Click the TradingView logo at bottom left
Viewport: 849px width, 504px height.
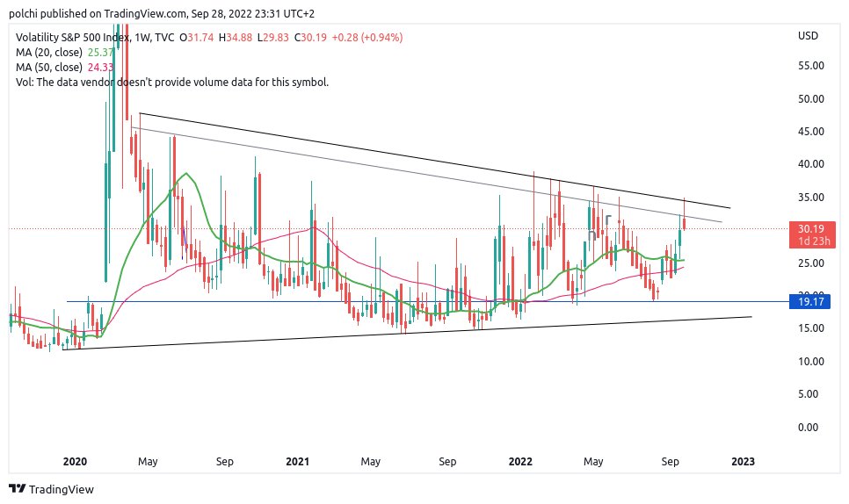[x=52, y=489]
